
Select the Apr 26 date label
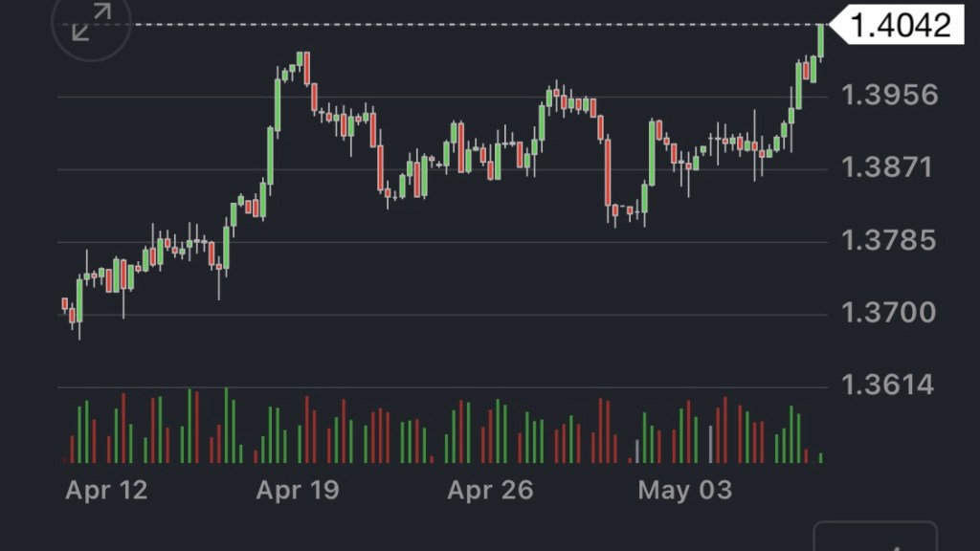[490, 491]
